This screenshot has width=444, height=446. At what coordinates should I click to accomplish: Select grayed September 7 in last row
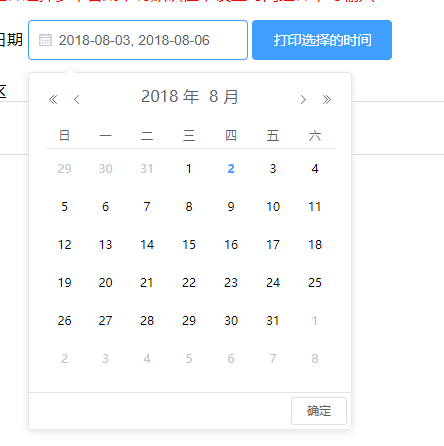[273, 359]
